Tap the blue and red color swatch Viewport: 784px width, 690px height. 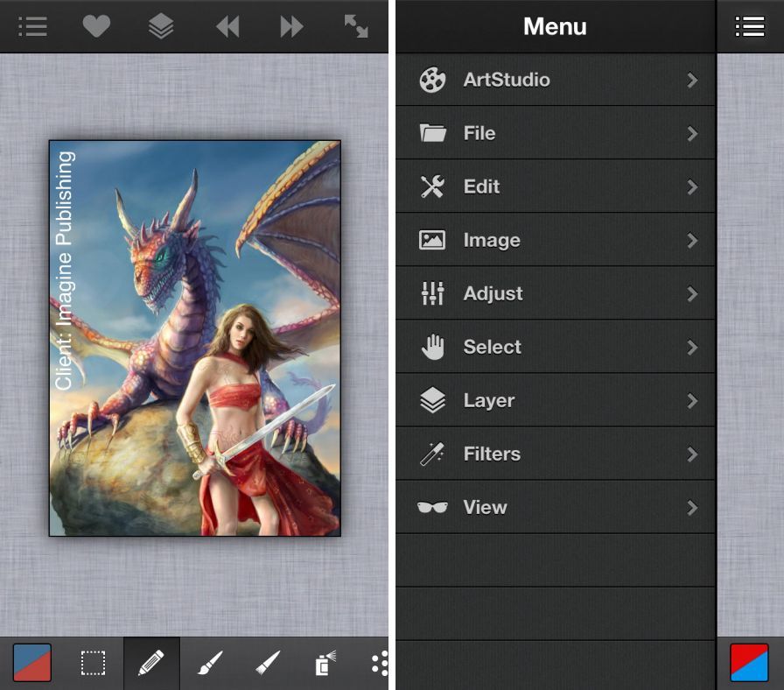coord(32,663)
